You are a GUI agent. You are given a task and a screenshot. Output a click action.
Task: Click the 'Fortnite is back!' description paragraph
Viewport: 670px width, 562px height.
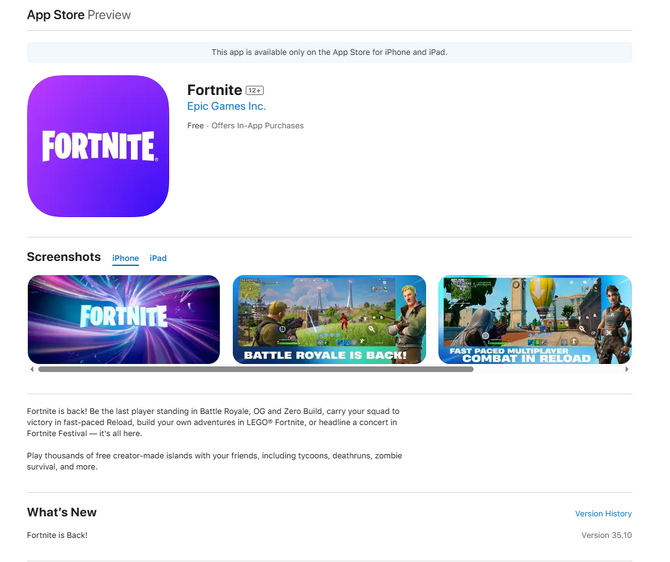[212, 423]
